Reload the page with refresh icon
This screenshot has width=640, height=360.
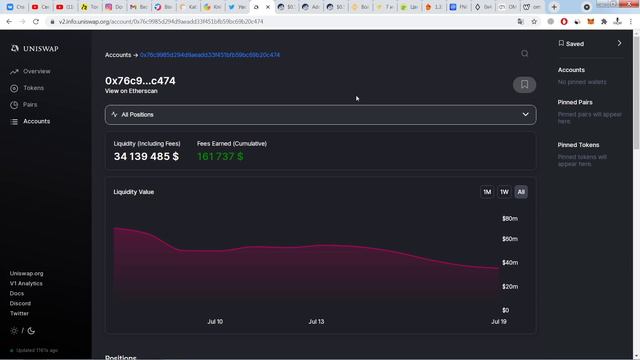pos(36,22)
